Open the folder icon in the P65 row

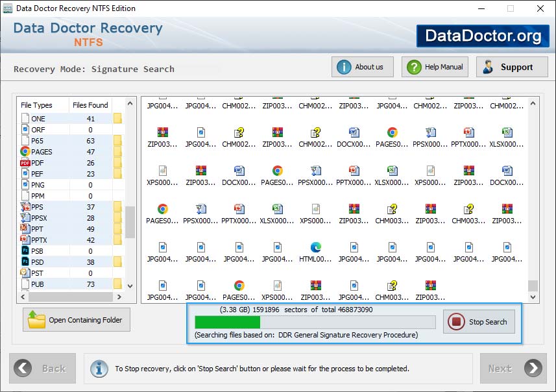117,140
